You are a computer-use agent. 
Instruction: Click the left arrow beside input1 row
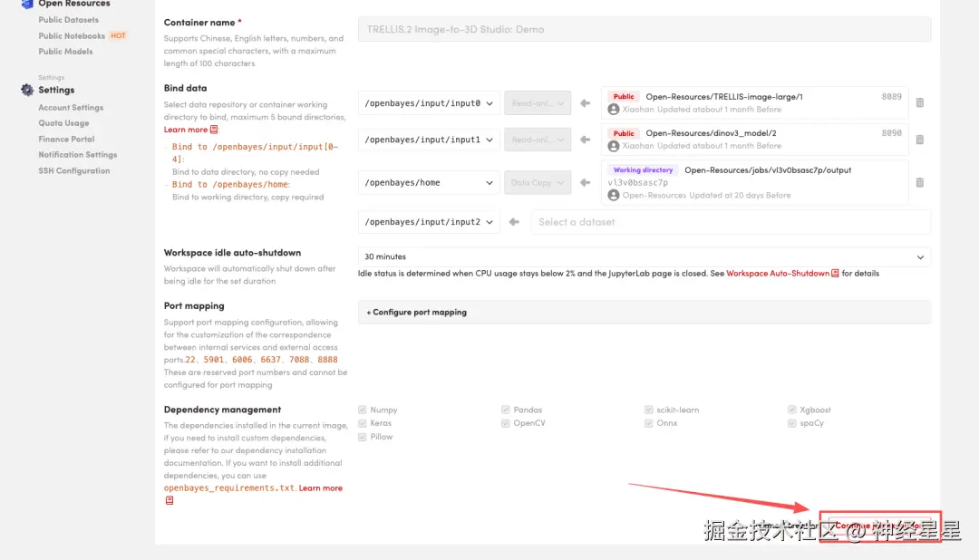585,140
